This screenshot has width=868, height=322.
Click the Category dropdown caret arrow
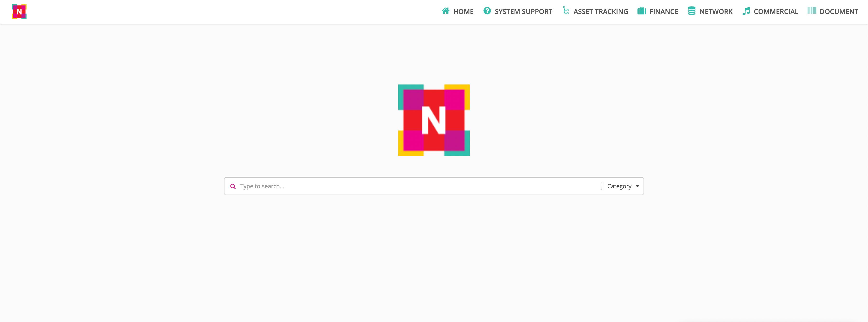(637, 186)
